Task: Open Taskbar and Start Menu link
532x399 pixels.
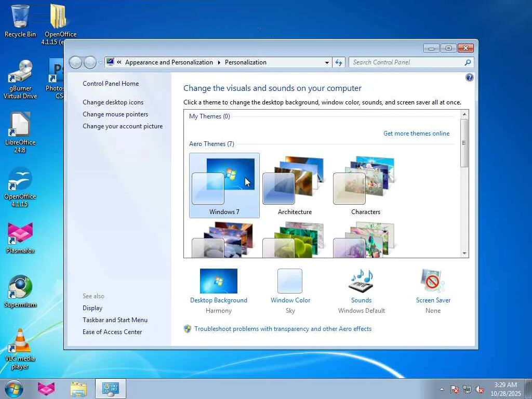Action: coord(115,320)
